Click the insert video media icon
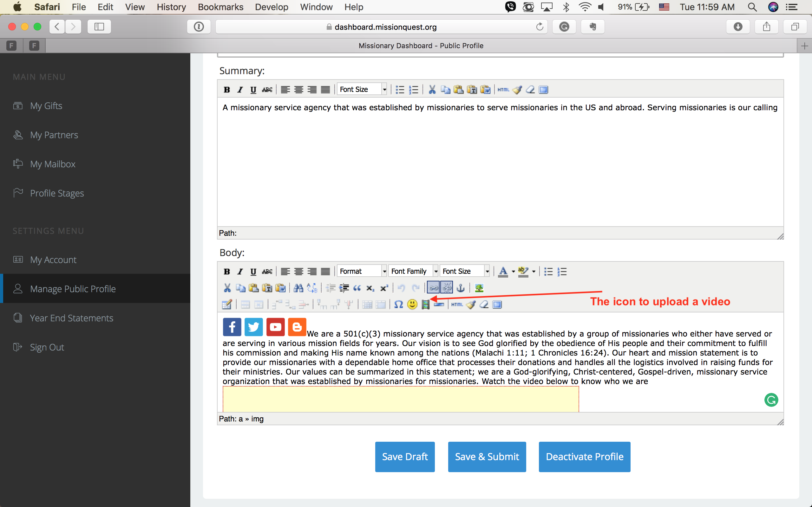This screenshot has height=507, width=812. (x=425, y=305)
